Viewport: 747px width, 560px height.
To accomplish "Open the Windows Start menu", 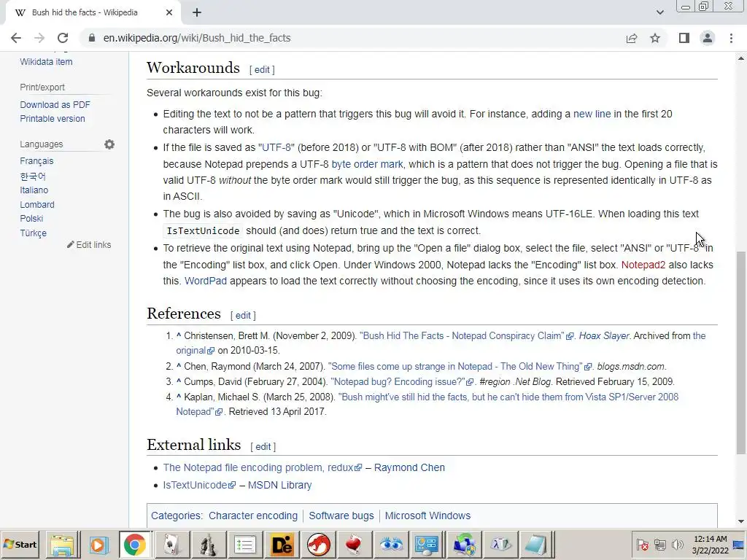I will tap(20, 544).
